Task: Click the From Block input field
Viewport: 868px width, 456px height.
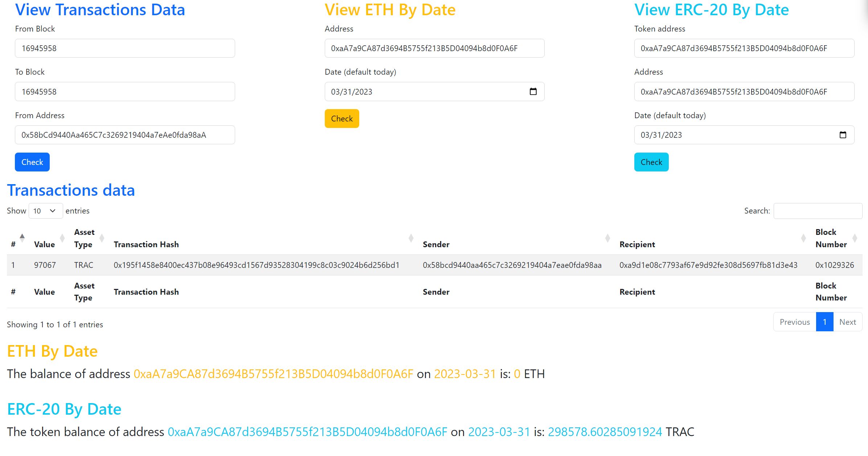Action: click(125, 48)
